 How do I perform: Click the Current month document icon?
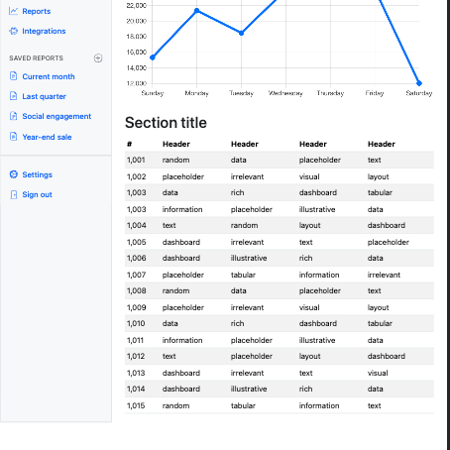tap(13, 76)
